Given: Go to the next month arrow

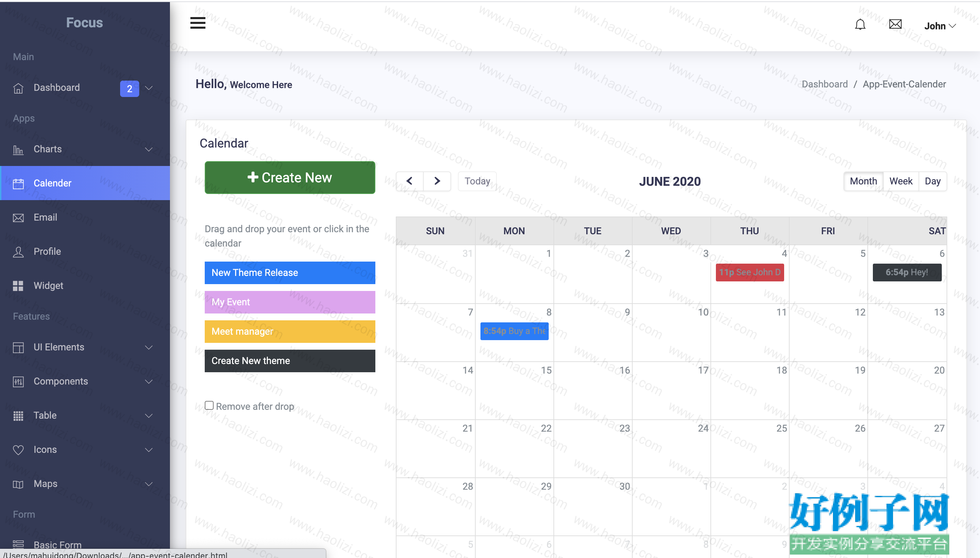Looking at the screenshot, I should click(x=437, y=181).
